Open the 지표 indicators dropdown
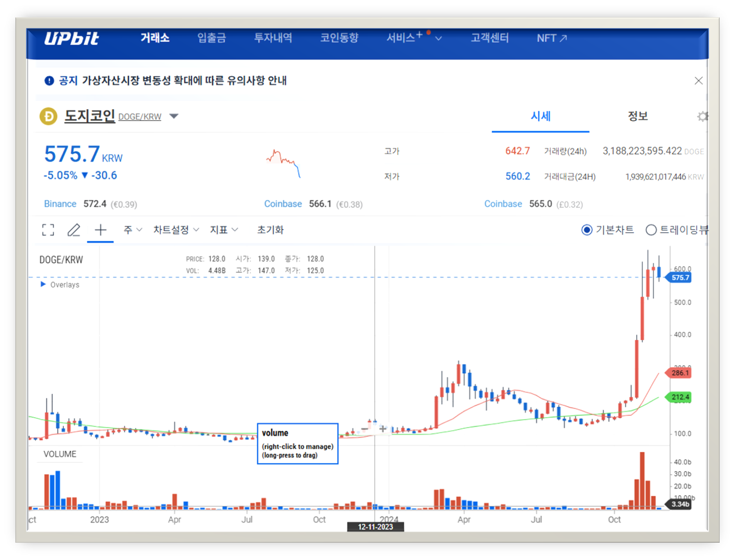This screenshot has width=735, height=560. pyautogui.click(x=224, y=230)
